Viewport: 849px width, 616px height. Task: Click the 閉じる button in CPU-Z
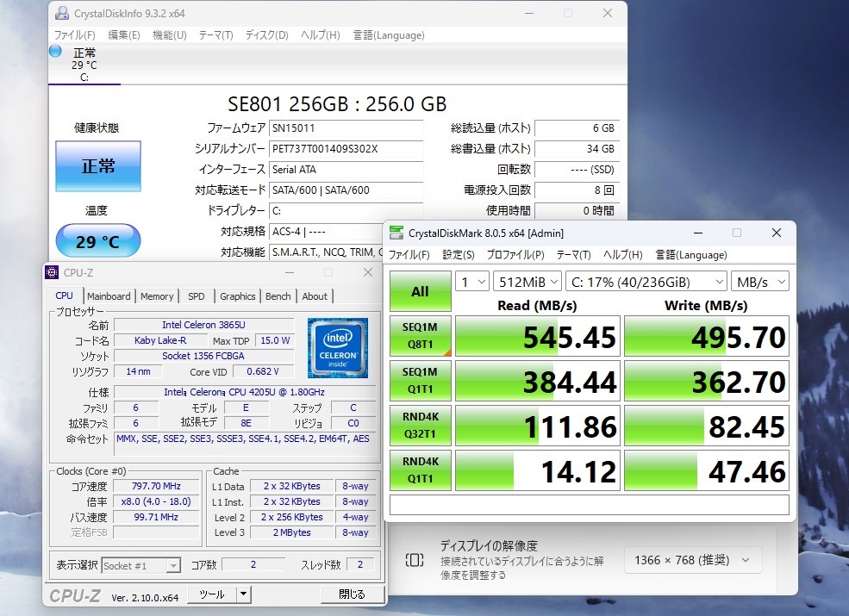[352, 594]
